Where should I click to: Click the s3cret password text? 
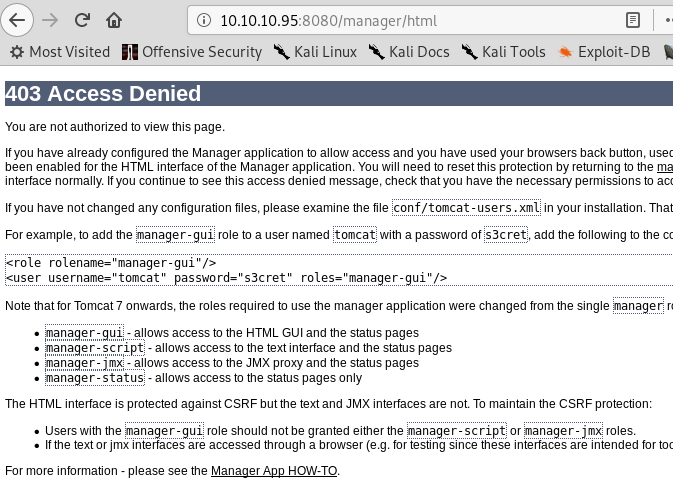coord(506,235)
